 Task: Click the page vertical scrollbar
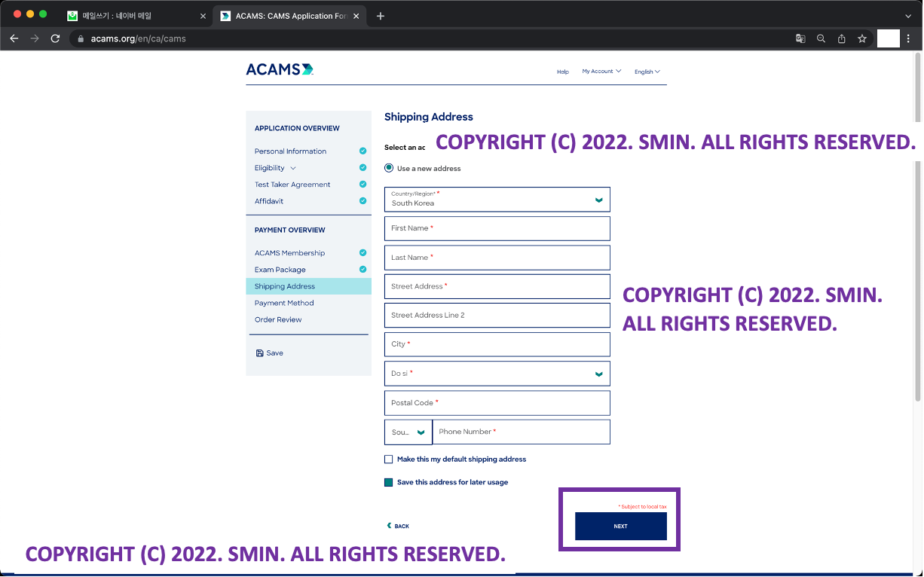click(917, 226)
